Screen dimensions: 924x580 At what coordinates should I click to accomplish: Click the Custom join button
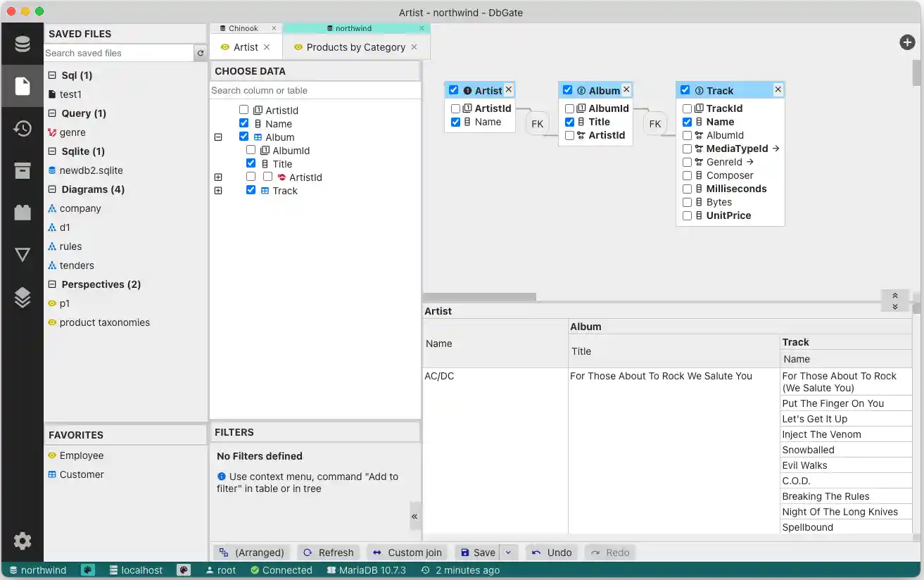[407, 553]
